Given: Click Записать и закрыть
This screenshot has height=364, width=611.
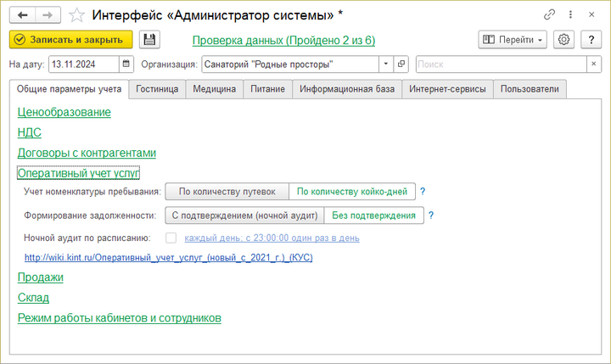Looking at the screenshot, I should click(x=71, y=40).
